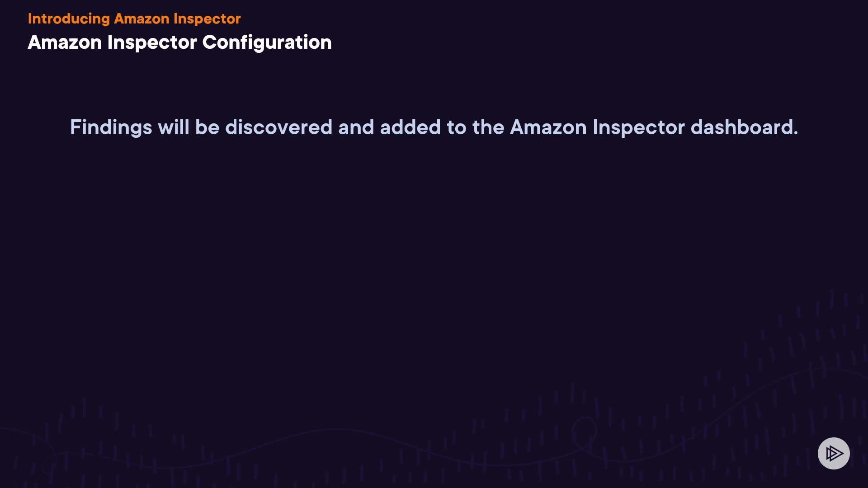Click the "Amazon Inspector Configuration" heading
The width and height of the screenshot is (868, 488).
(x=179, y=42)
